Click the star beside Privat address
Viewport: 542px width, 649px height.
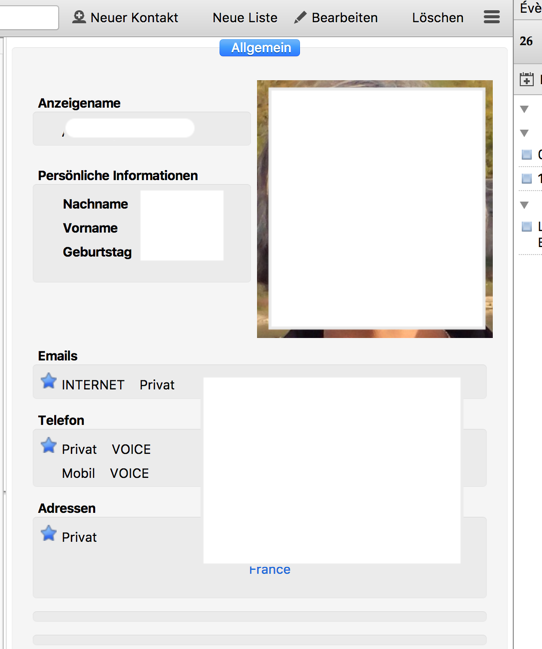coord(48,534)
